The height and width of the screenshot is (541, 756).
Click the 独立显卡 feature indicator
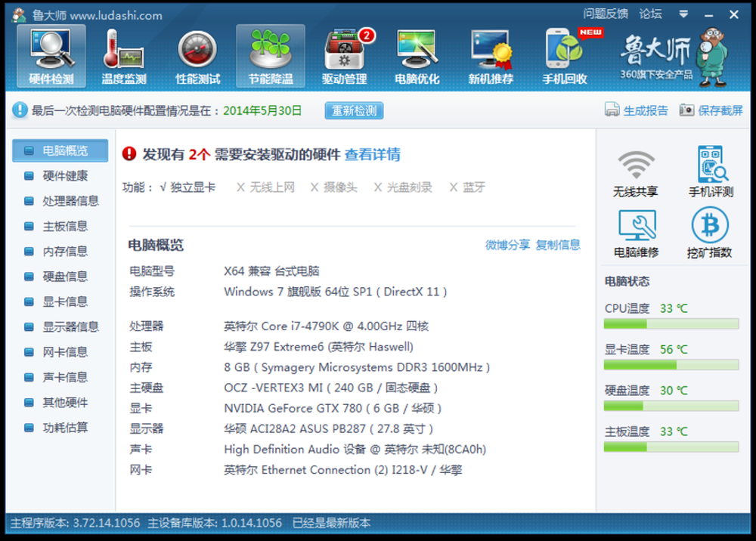[x=187, y=187]
